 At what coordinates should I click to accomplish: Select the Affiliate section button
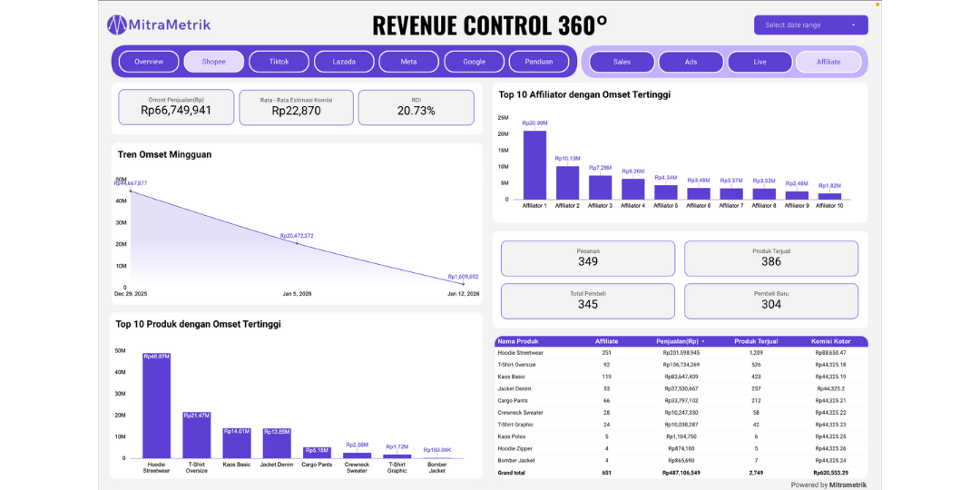click(828, 62)
